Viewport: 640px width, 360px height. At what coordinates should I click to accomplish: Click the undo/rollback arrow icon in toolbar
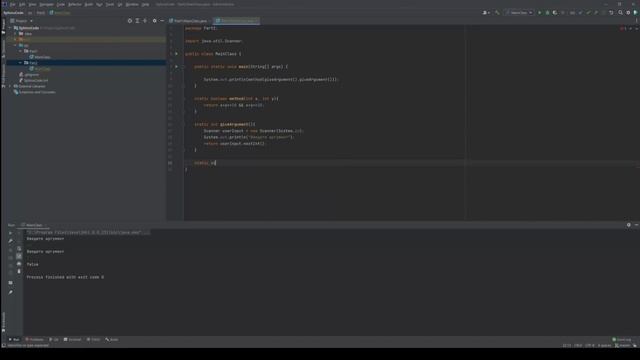611,13
